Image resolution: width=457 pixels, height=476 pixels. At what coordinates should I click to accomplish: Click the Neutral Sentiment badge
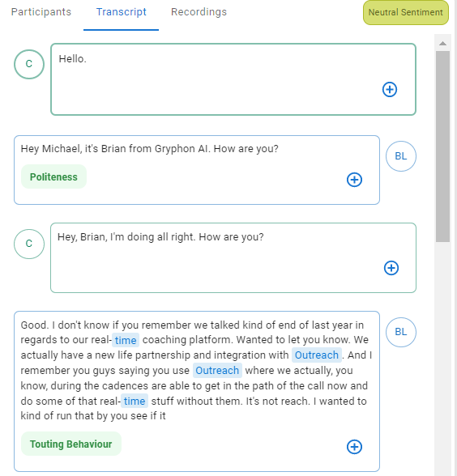[x=406, y=12]
